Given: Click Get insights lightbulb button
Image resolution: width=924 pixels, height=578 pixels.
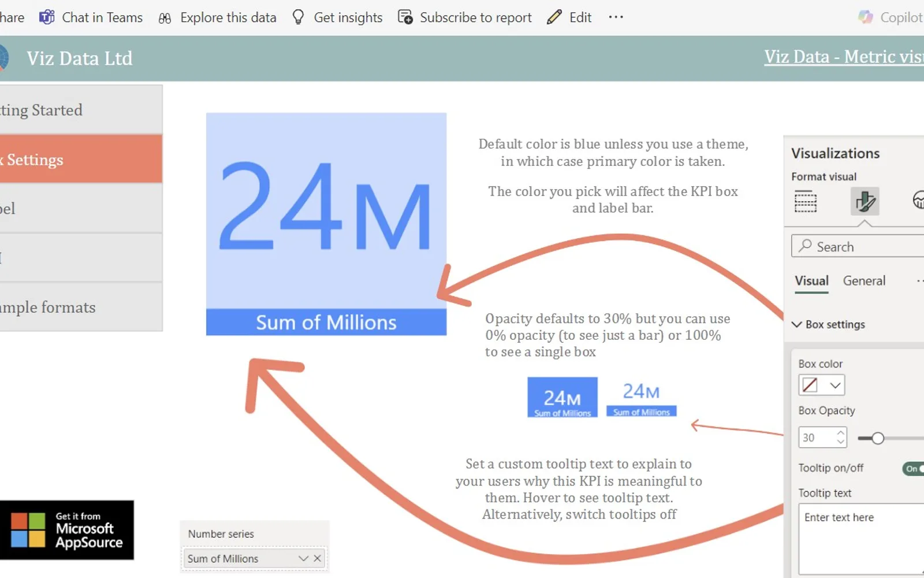Looking at the screenshot, I should (x=337, y=17).
